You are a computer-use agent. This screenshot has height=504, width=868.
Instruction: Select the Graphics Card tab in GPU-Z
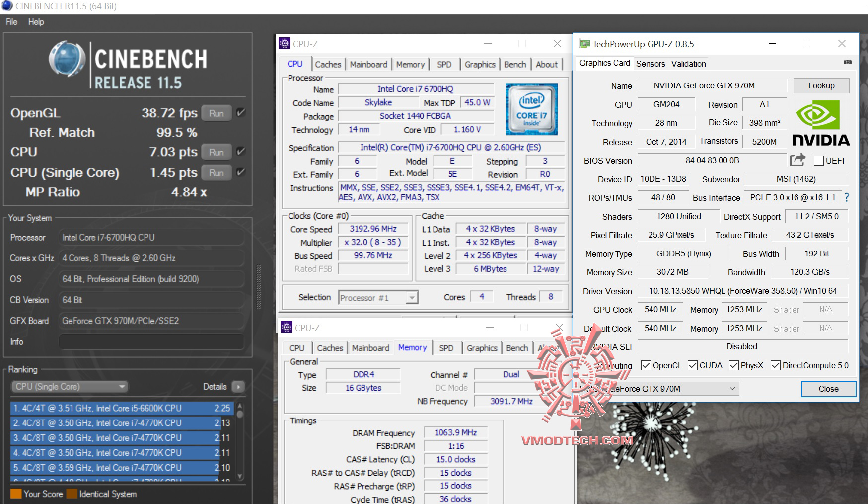(604, 63)
